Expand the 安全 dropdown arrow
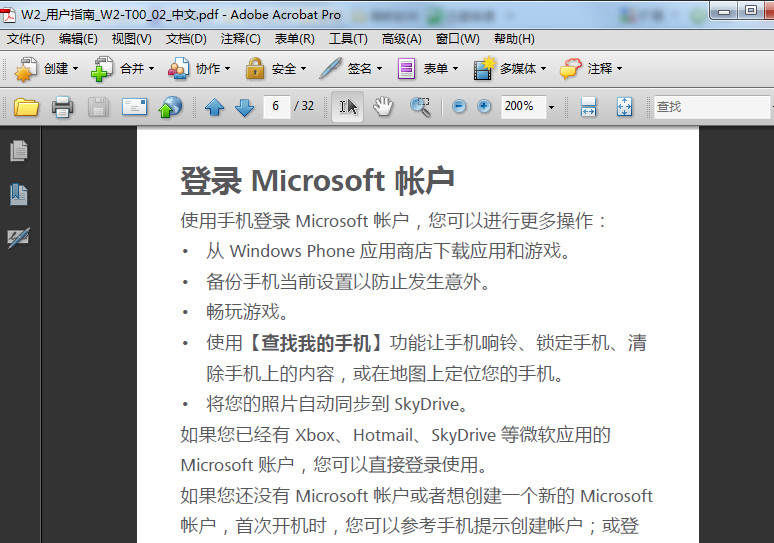 coord(304,69)
